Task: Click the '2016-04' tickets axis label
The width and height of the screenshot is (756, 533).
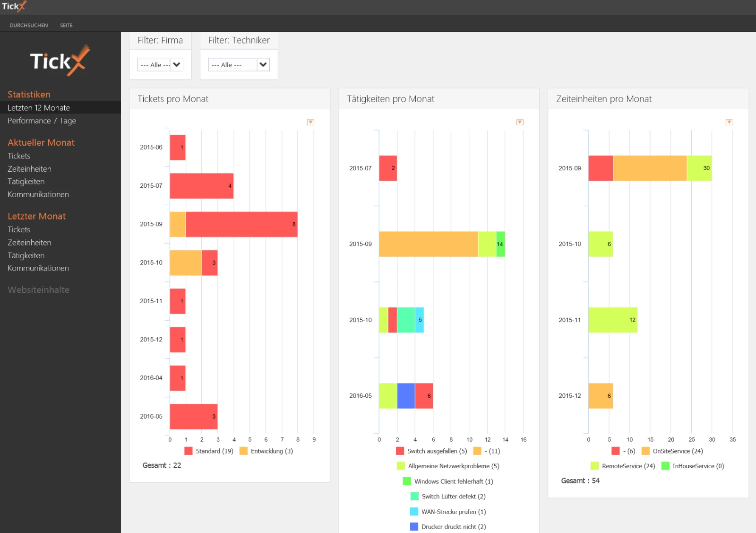Action: tap(151, 378)
